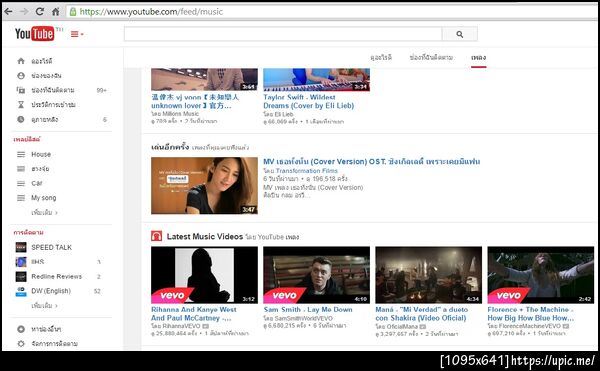This screenshot has height=371, width=600.
Task: Open the Taylor Swift Wildest Dreams cover thumbnail
Action: 316,80
